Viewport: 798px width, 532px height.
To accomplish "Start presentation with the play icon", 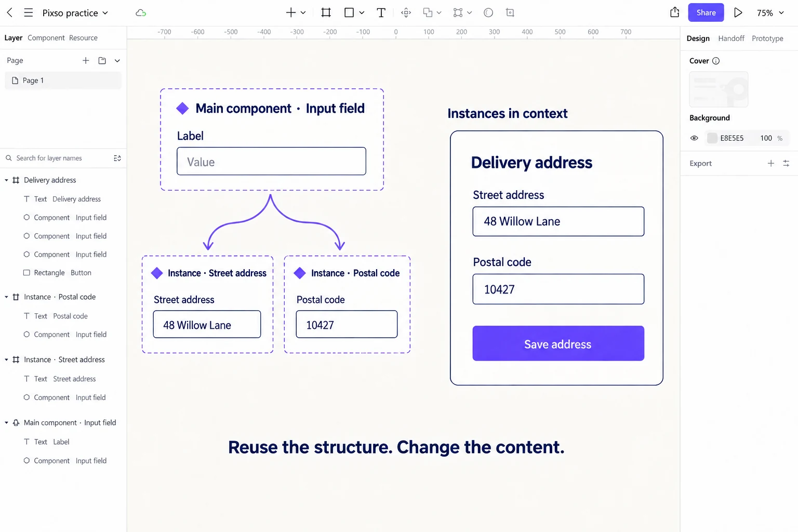I will (x=738, y=12).
